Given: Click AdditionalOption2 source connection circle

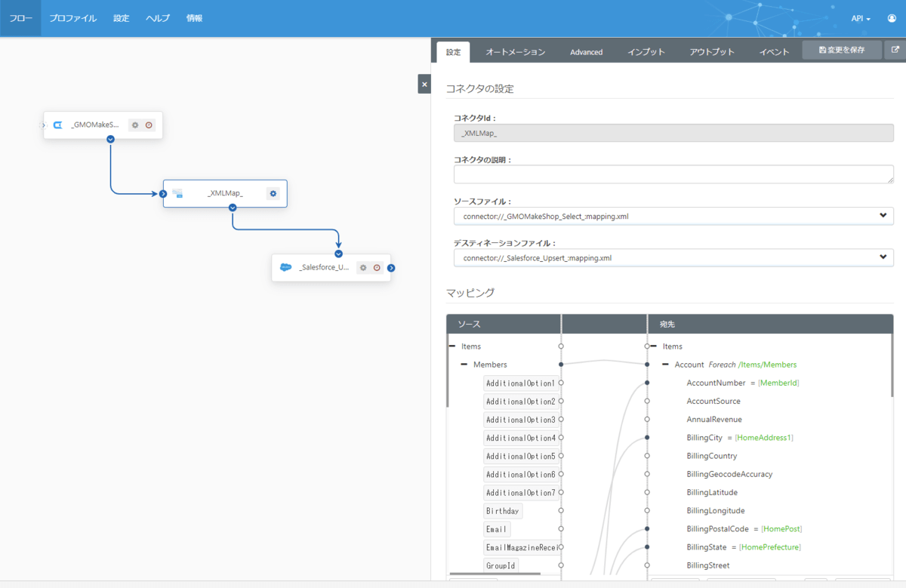Looking at the screenshot, I should [x=561, y=402].
